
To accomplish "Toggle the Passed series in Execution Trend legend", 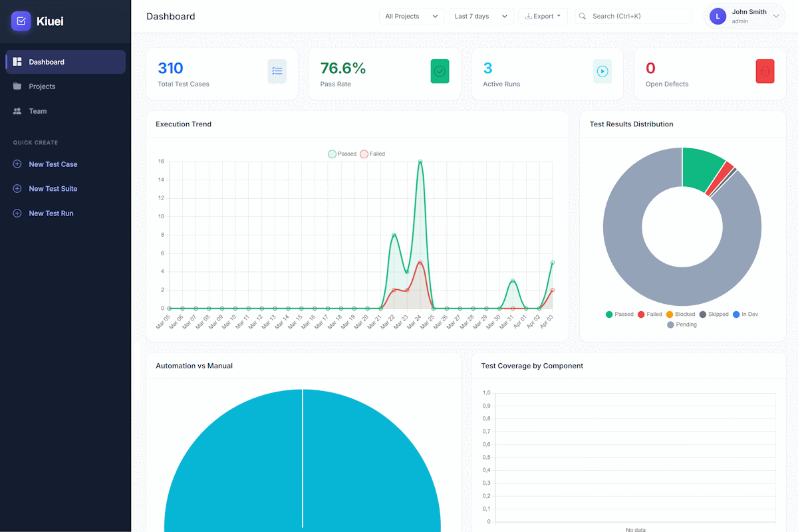I will coord(342,154).
